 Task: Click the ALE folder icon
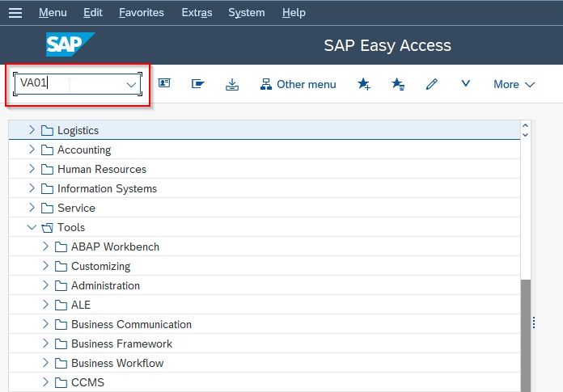(61, 306)
